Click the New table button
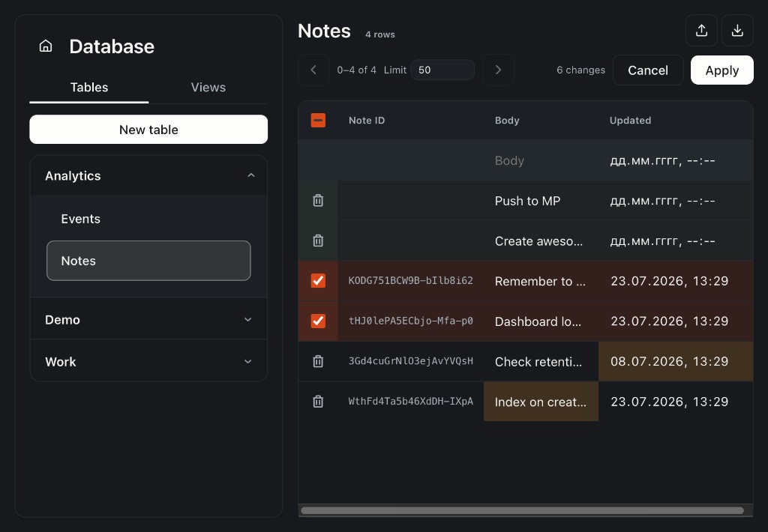This screenshot has height=532, width=768. 148,130
